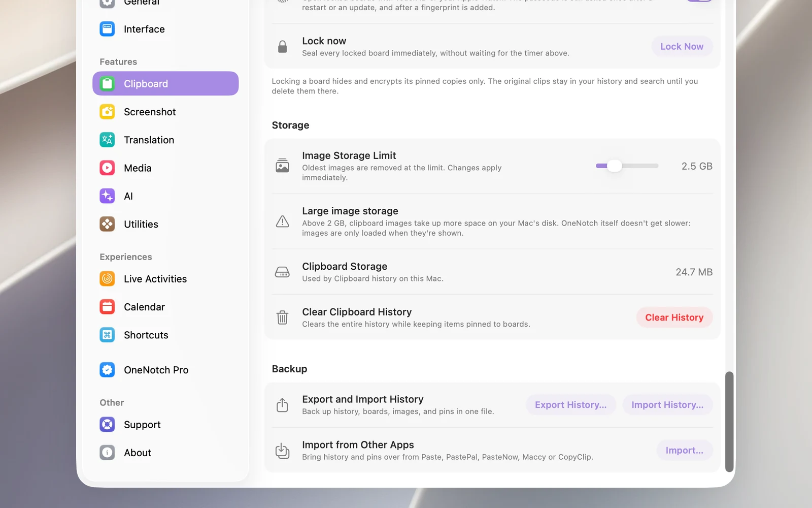Click Import... for other apps
This screenshot has width=812, height=508.
tap(684, 451)
